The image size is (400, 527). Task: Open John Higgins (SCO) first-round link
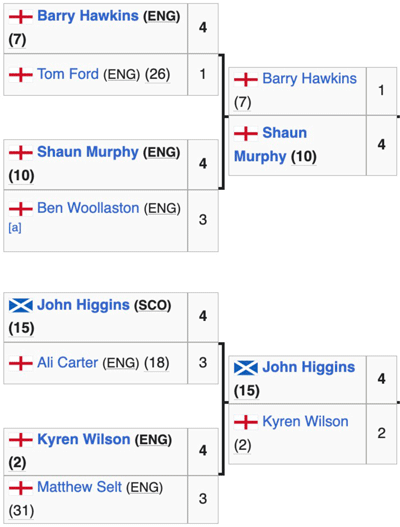pos(83,305)
